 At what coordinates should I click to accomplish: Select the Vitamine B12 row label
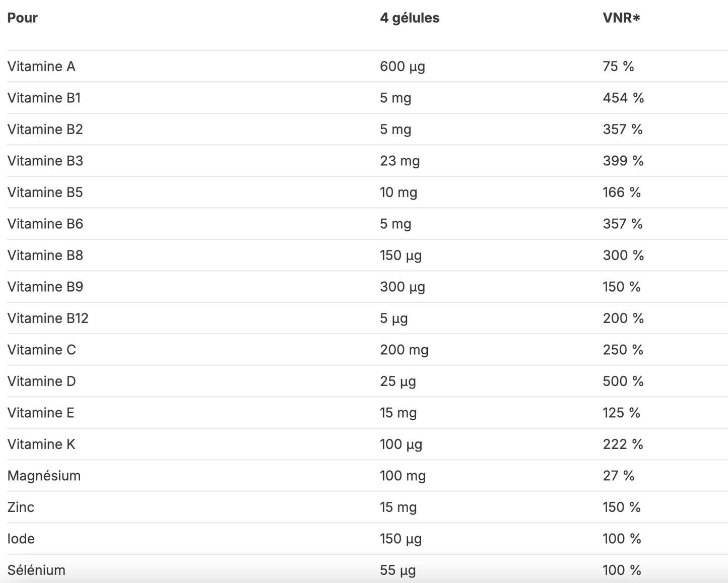coord(48,318)
